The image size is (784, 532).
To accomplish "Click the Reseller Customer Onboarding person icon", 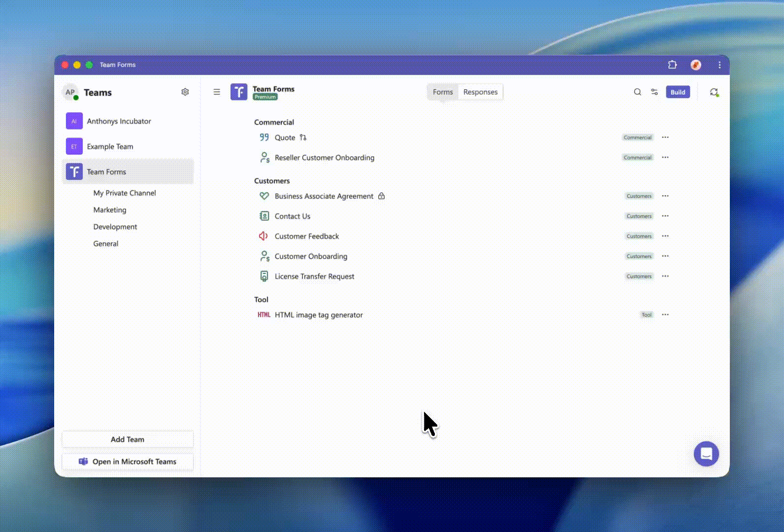I will [x=264, y=158].
